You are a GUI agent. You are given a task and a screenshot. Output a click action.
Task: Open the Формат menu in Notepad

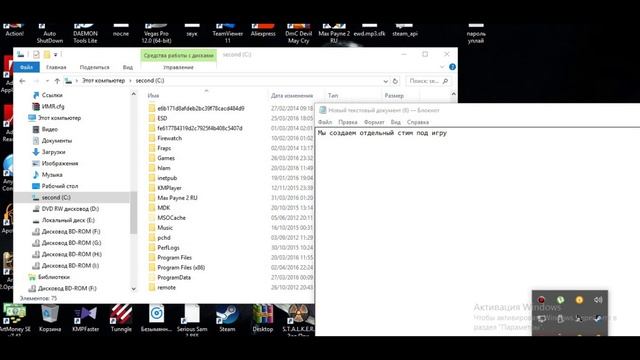(374, 122)
